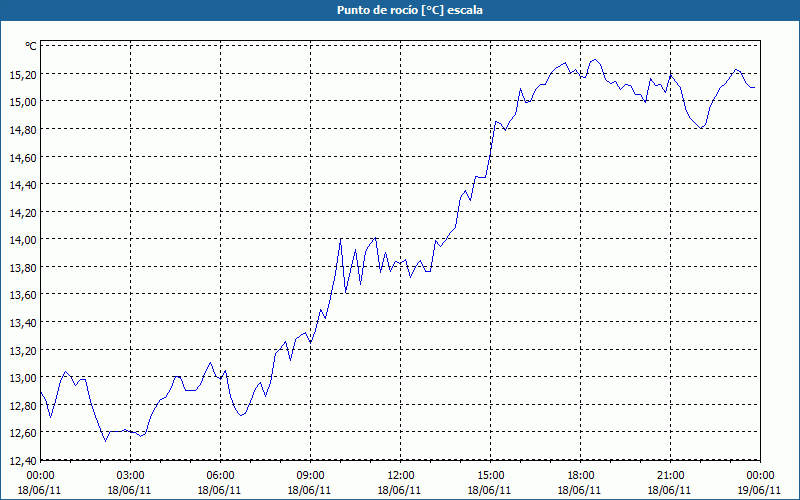Select the 14,40 y-axis label
The height and width of the screenshot is (500, 800).
(23, 185)
